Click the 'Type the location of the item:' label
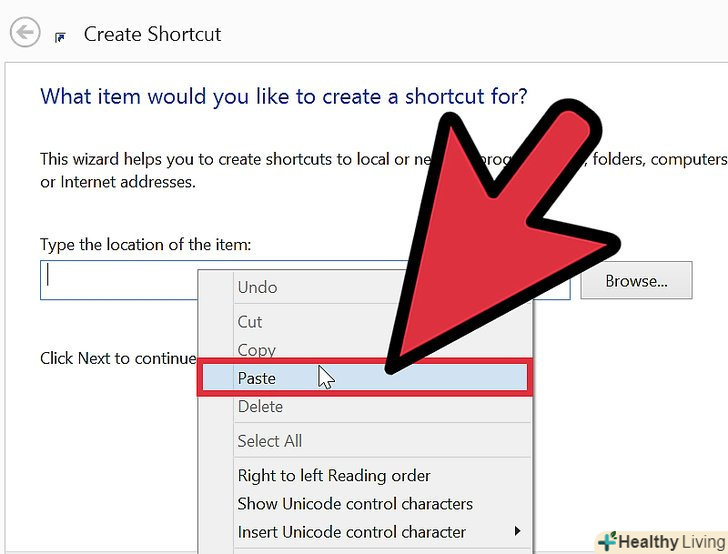Image resolution: width=728 pixels, height=554 pixels. point(145,244)
